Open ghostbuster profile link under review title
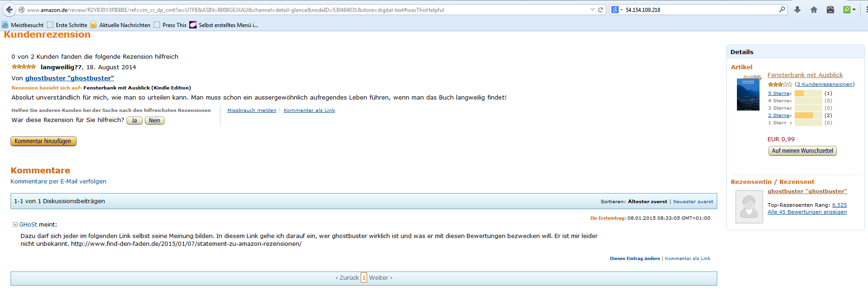This screenshot has height=299, width=868. 70,78
